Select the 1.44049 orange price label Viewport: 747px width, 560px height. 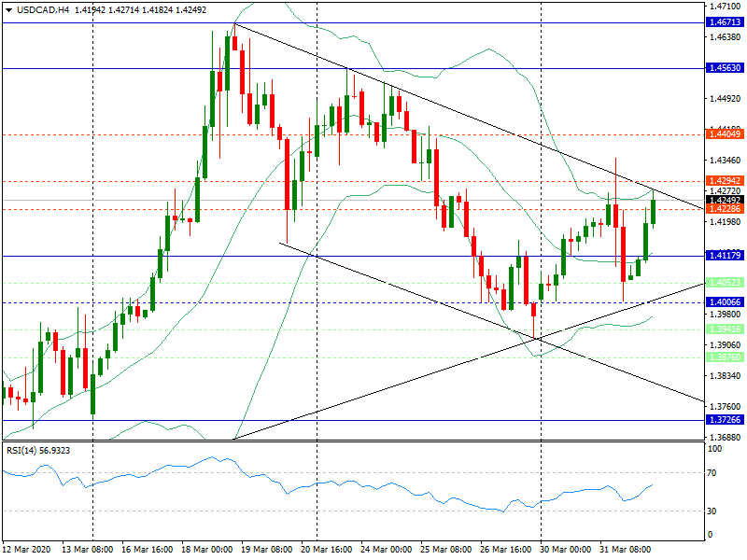click(725, 134)
